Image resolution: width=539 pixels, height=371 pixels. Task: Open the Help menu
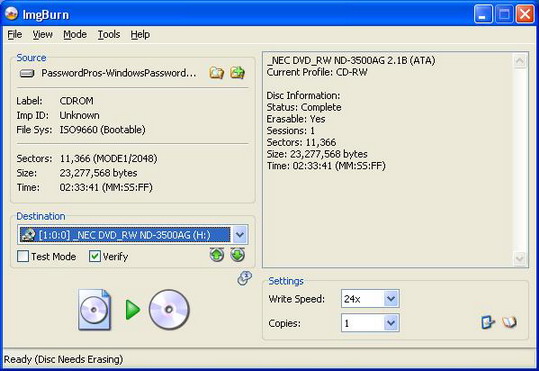tap(140, 34)
